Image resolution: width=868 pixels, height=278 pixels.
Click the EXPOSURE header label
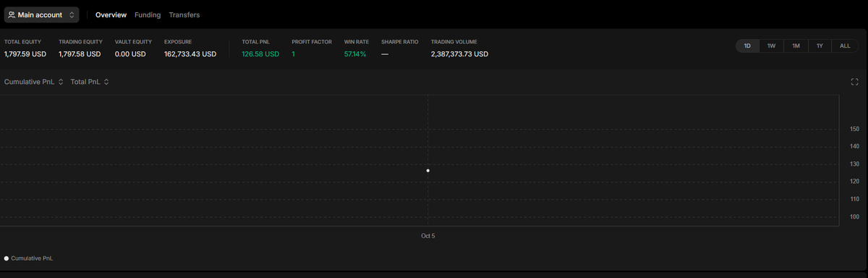(178, 42)
